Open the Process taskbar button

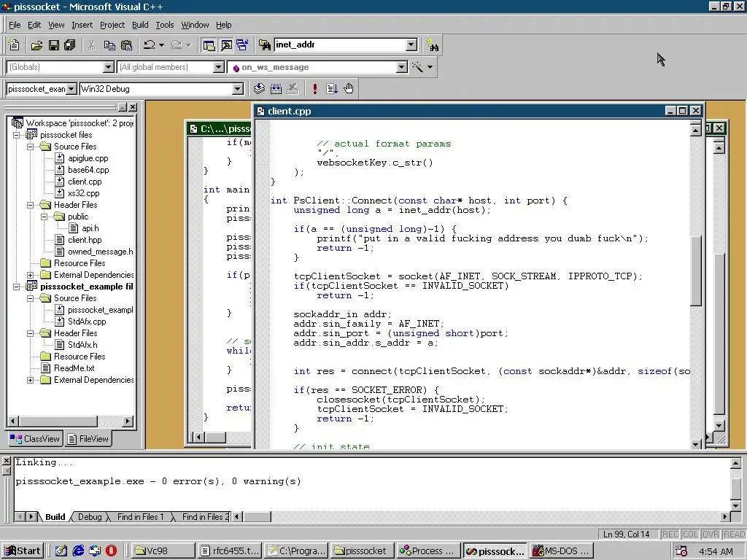(427, 551)
